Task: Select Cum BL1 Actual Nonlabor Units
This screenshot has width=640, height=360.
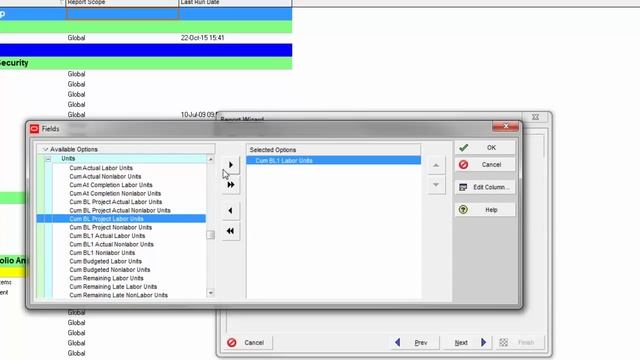Action: [x=111, y=244]
